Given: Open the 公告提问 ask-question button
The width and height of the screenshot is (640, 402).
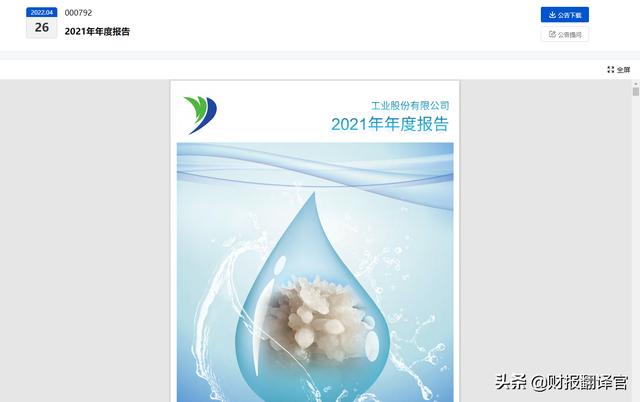Looking at the screenshot, I should pos(564,34).
